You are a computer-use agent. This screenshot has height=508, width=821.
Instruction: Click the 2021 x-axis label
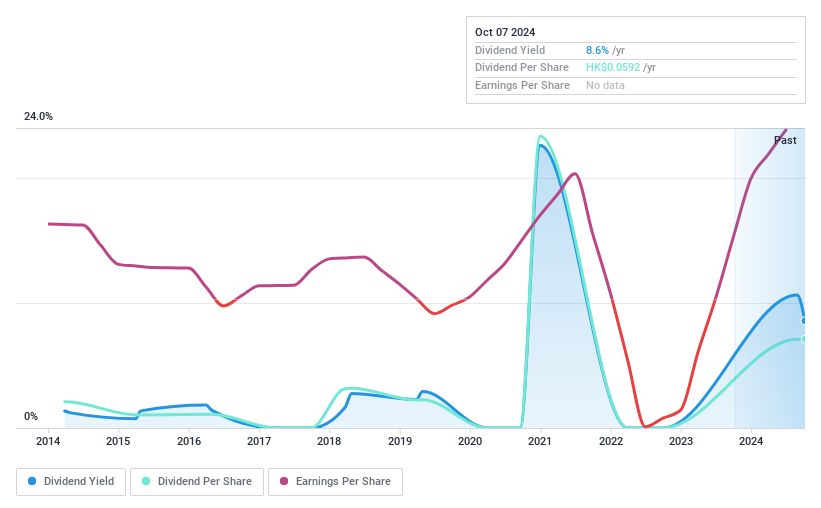(540, 441)
